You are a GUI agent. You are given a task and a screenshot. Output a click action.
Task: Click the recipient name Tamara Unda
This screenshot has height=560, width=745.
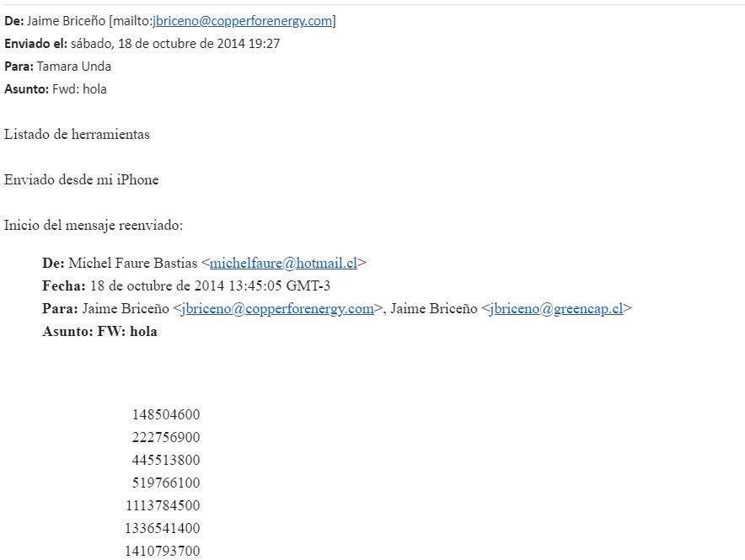(x=73, y=67)
